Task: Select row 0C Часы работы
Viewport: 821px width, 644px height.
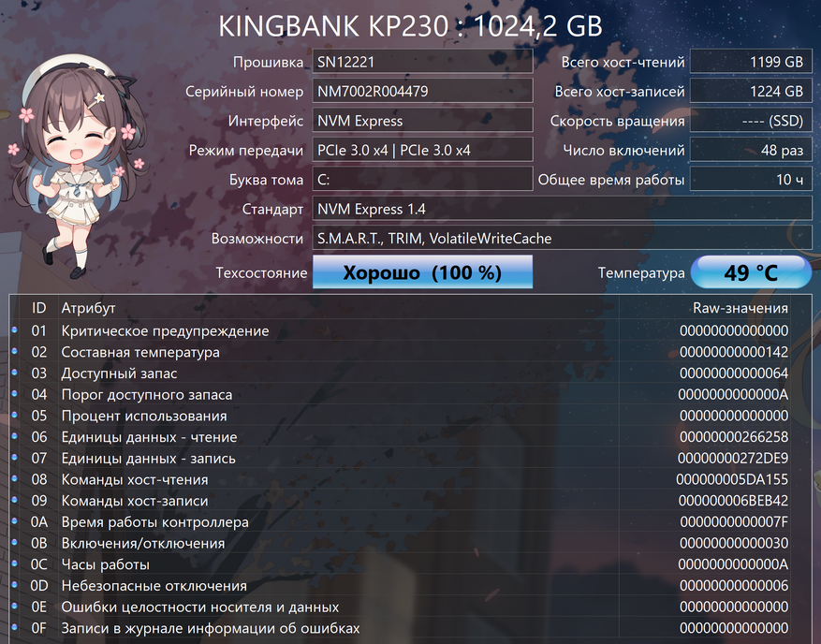Action: [410, 563]
